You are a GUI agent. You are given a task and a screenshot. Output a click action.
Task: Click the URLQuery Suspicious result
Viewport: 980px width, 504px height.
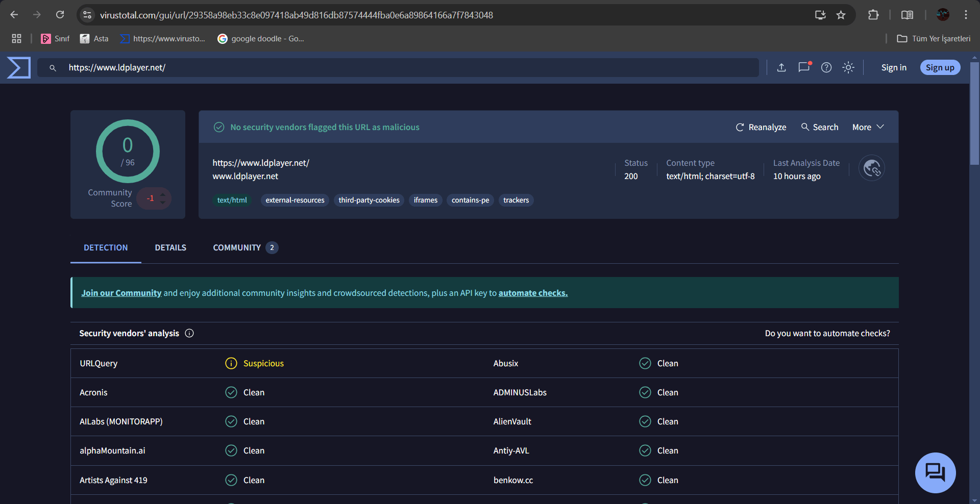click(255, 363)
